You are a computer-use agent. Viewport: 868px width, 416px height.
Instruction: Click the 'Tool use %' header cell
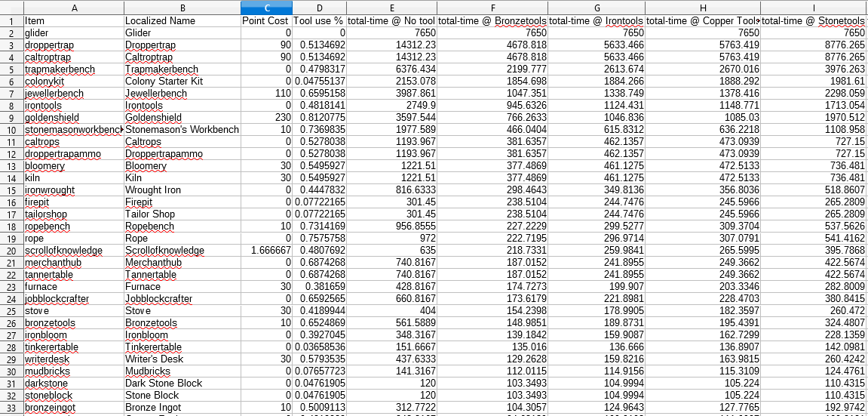320,20
